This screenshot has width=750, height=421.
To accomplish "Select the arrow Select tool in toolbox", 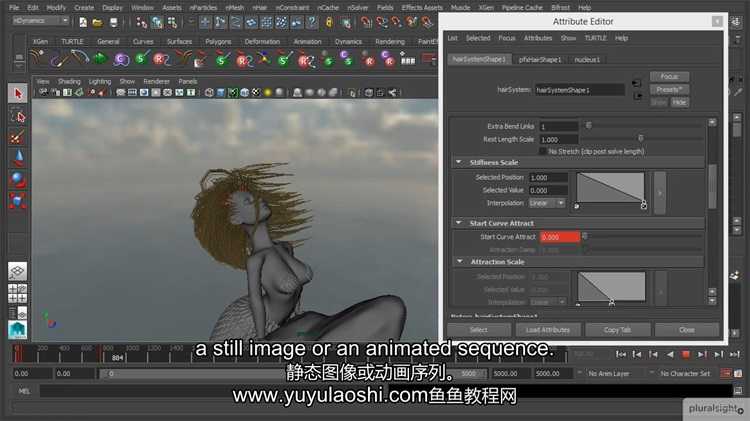I will click(x=18, y=93).
